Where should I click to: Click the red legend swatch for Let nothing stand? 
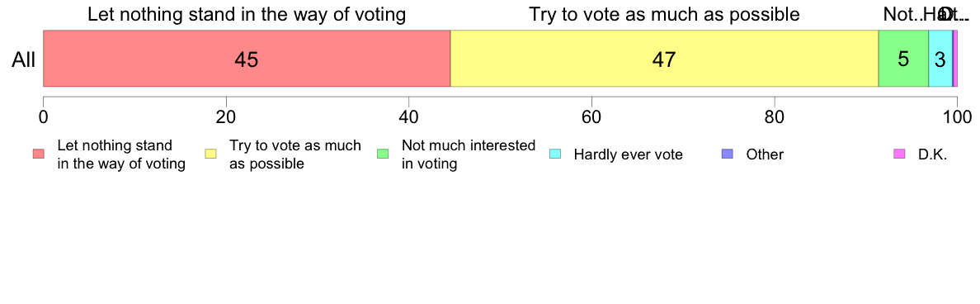(x=39, y=154)
